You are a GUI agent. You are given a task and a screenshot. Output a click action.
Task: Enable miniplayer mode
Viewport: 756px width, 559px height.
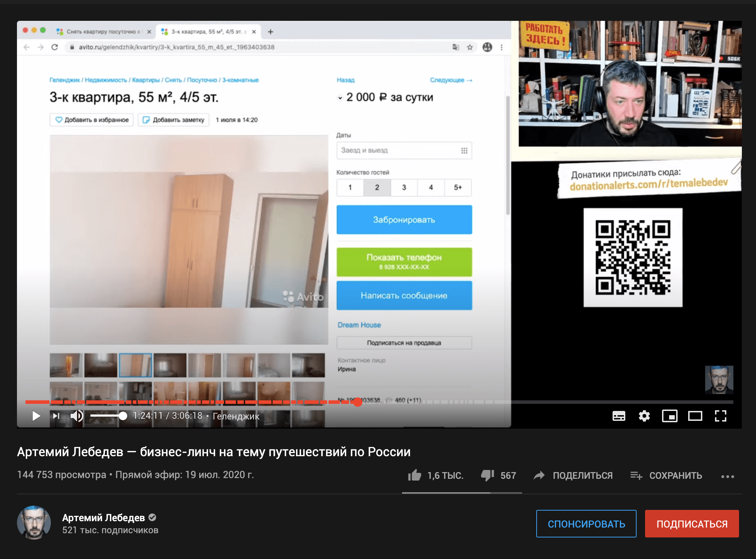pyautogui.click(x=669, y=416)
